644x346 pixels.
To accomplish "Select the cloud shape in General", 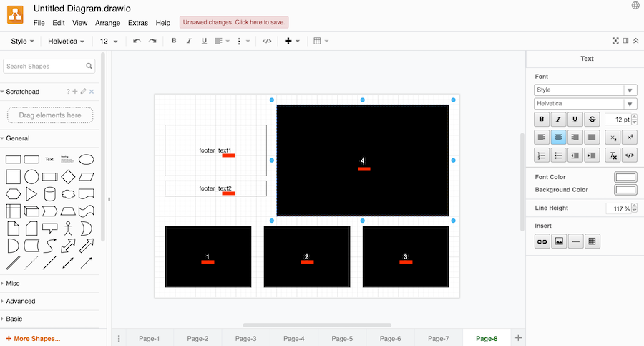I will (68, 194).
